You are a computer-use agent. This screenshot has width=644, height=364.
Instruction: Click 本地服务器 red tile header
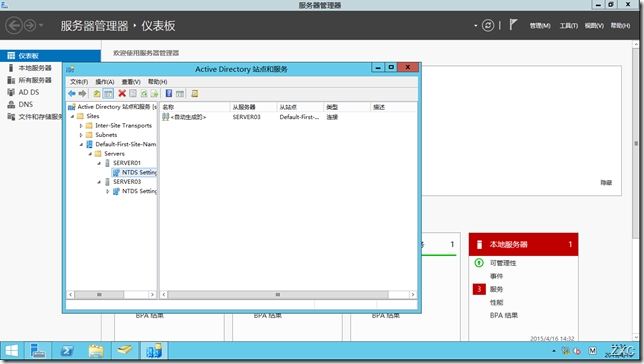[523, 244]
